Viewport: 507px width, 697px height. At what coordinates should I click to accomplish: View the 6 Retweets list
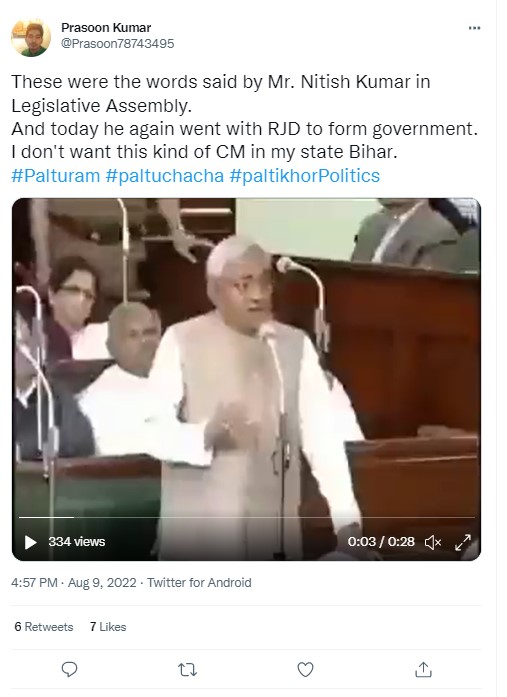pyautogui.click(x=44, y=627)
